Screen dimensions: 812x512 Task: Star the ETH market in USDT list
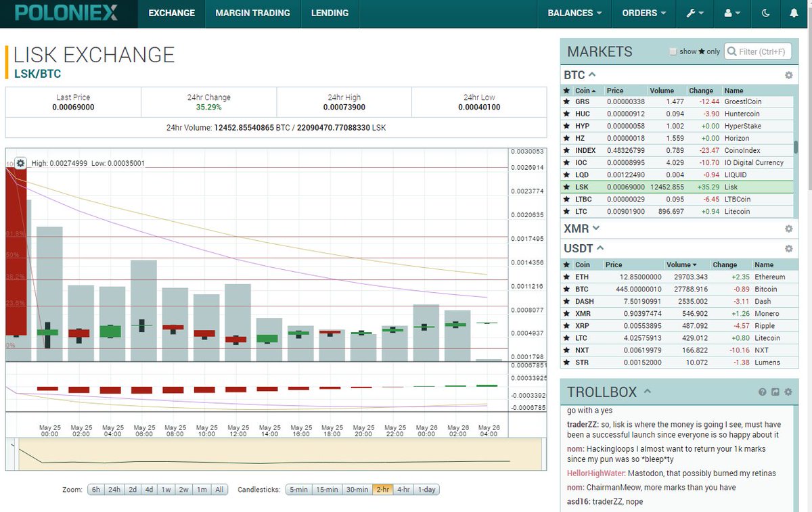(567, 277)
